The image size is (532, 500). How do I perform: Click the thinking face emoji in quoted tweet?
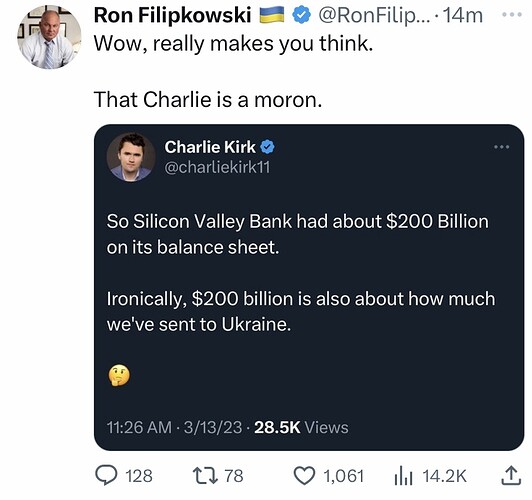coord(119,376)
